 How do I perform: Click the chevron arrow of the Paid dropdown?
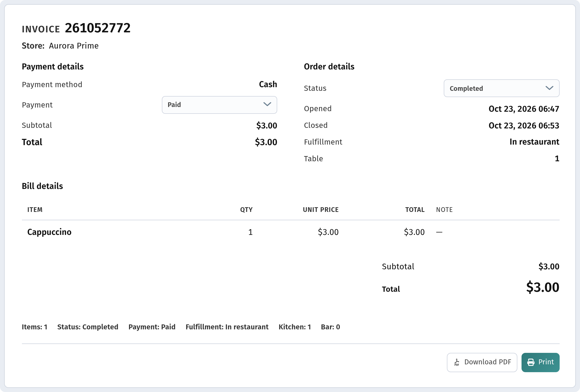267,104
